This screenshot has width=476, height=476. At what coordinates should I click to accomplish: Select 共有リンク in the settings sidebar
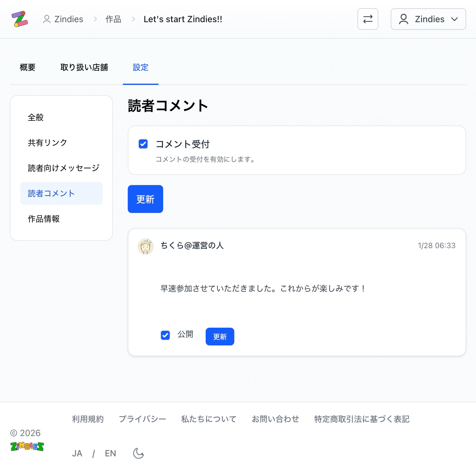[47, 143]
